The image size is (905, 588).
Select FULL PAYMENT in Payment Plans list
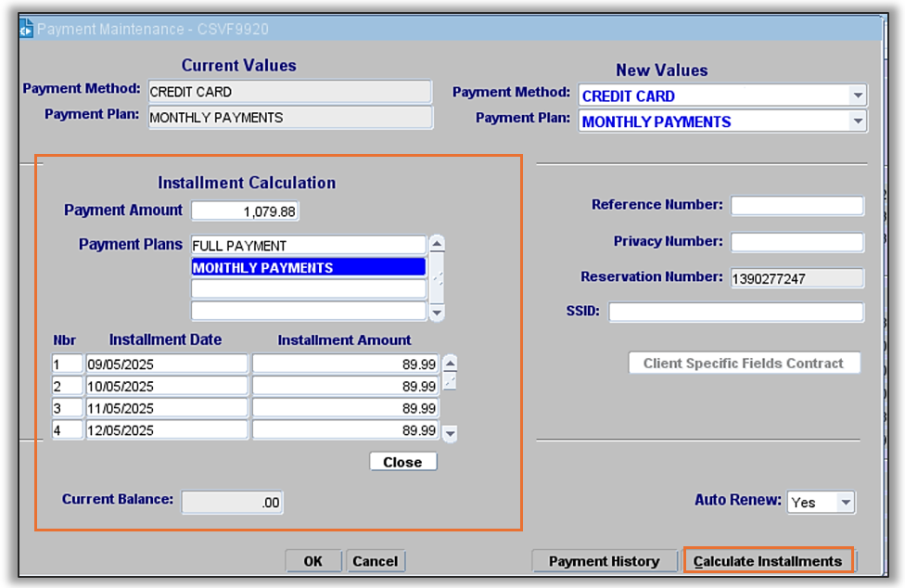click(308, 245)
